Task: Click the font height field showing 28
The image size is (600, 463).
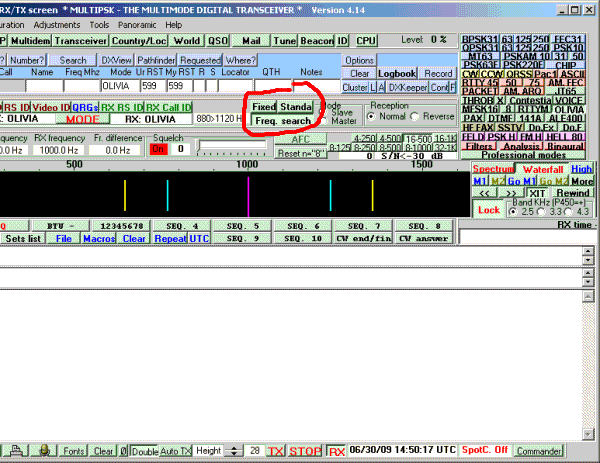Action: [255, 451]
